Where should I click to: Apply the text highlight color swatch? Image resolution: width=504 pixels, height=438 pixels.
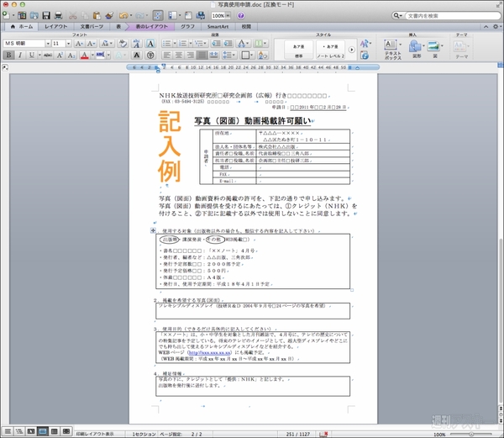[100, 55]
